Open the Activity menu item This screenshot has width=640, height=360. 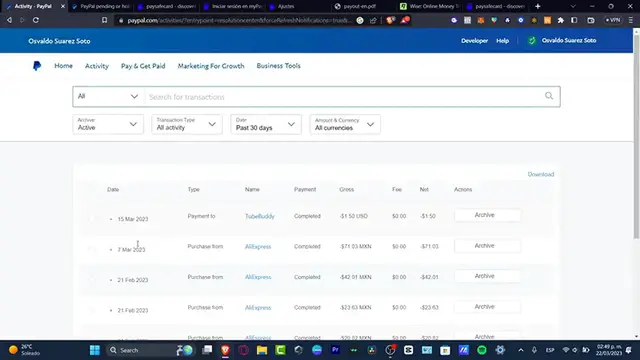pyautogui.click(x=97, y=66)
